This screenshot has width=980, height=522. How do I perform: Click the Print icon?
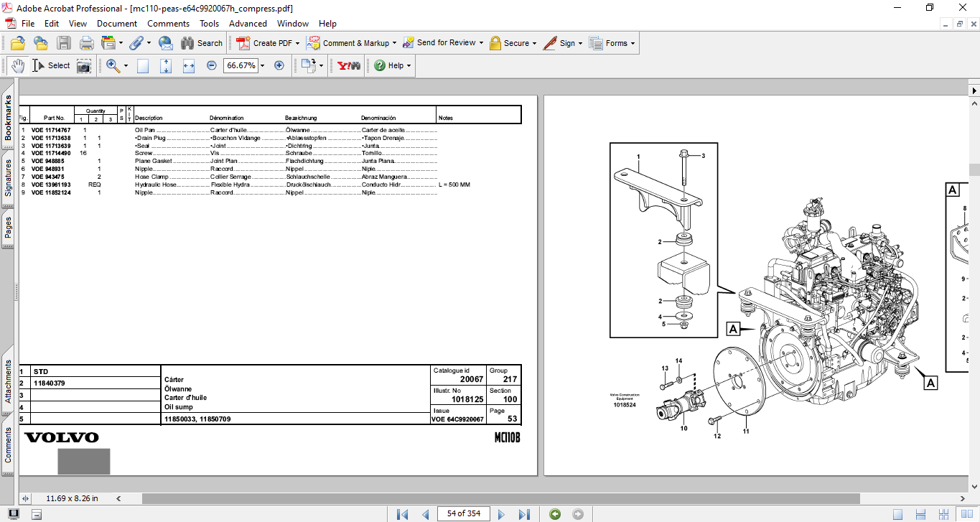coord(86,43)
